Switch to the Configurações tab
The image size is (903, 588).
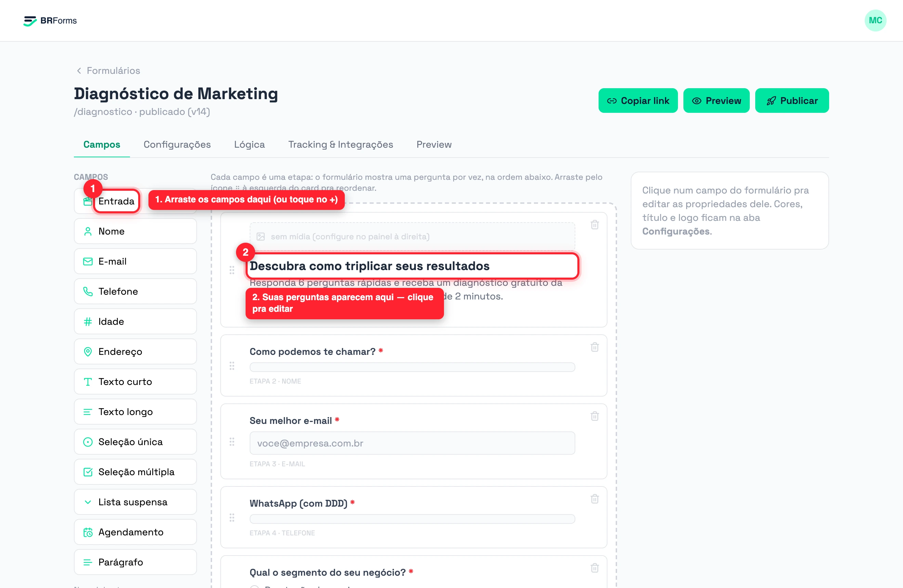point(177,145)
